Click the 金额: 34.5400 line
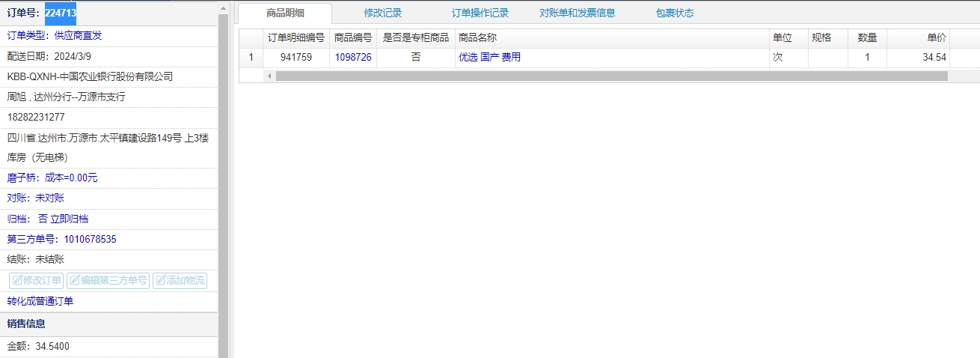 [38, 346]
